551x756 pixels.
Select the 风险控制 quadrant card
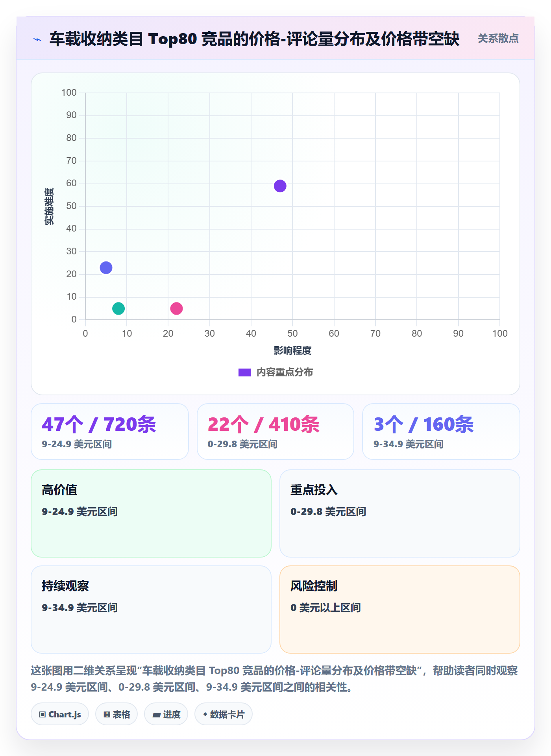point(400,610)
